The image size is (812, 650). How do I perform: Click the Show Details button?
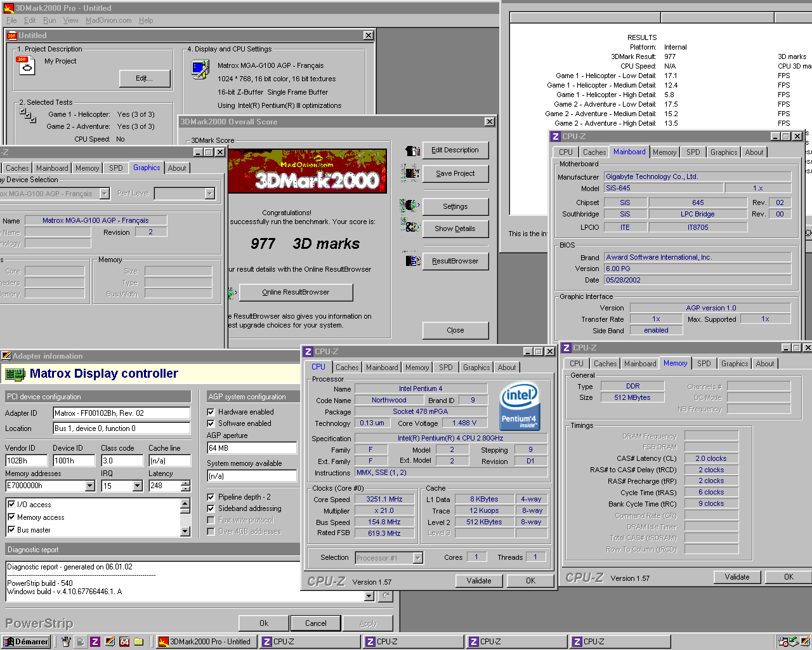455,229
